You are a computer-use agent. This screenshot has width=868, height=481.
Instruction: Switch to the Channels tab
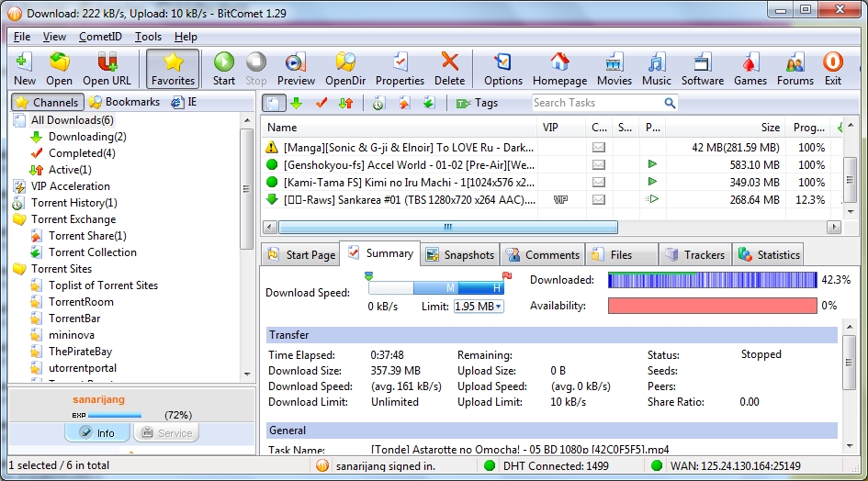pyautogui.click(x=48, y=103)
